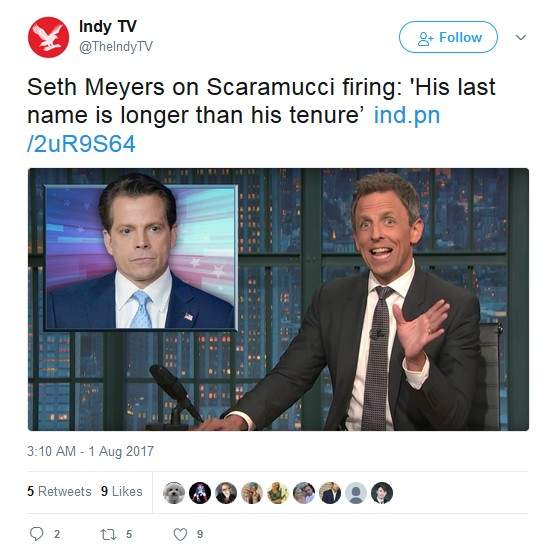557x559 pixels.
Task: Open the last liker's avatar on the right
Action: [x=382, y=493]
